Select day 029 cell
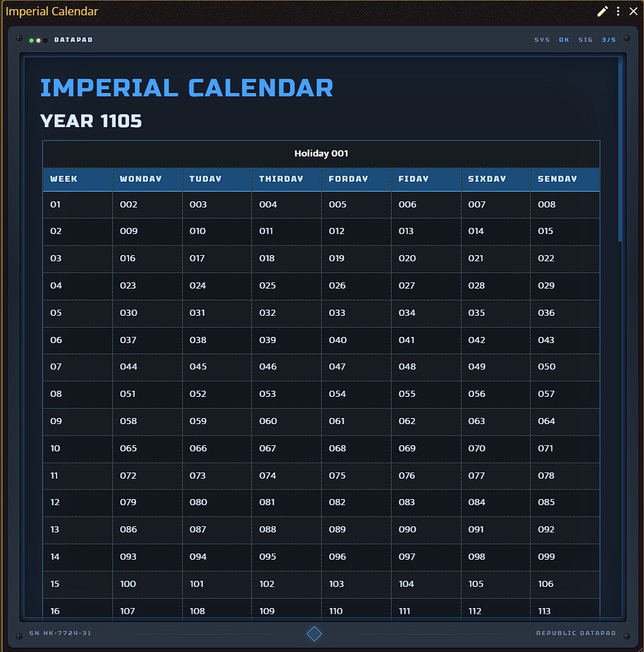This screenshot has width=644, height=652. [565, 286]
